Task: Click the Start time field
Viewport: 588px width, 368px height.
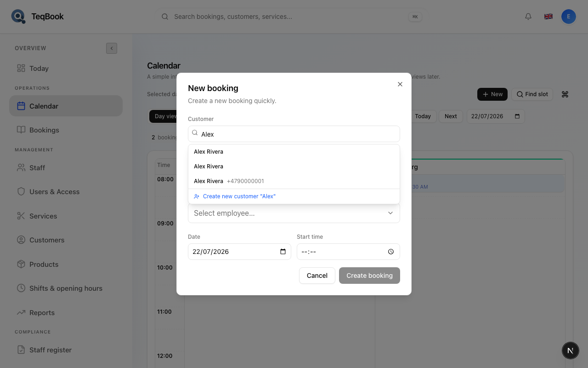Action: [348, 252]
